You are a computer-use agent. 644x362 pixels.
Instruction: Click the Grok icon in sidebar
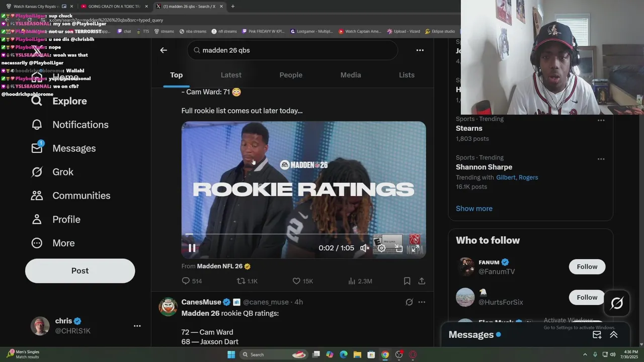37,172
